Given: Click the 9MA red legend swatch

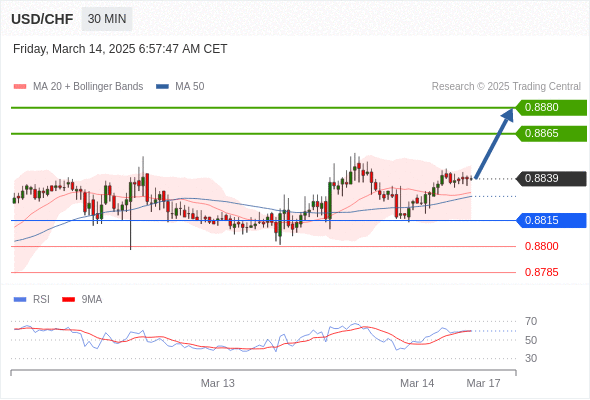Looking at the screenshot, I should pyautogui.click(x=68, y=300).
